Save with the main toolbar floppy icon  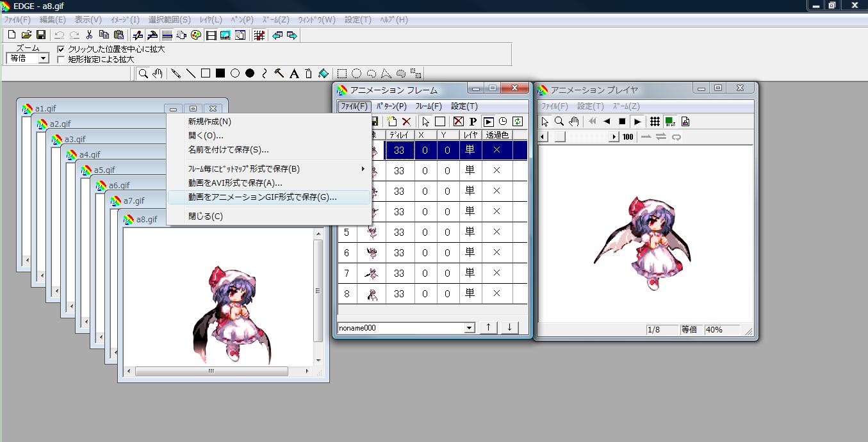[40, 35]
